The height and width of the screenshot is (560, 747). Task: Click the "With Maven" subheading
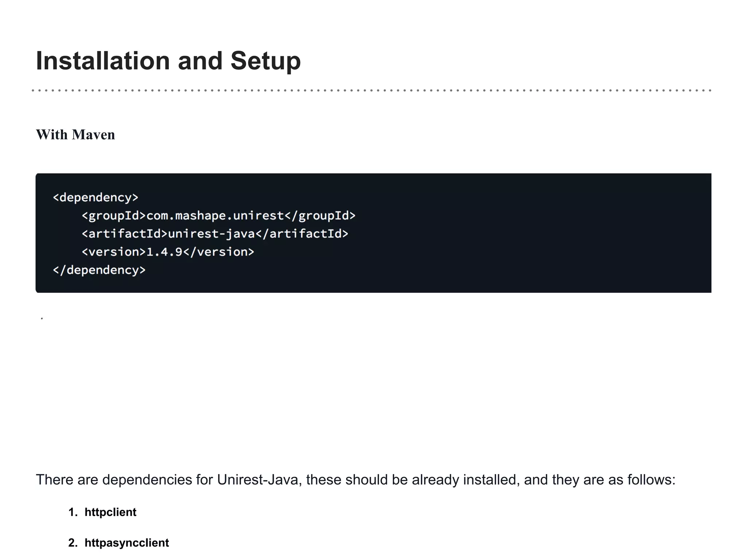75,135
